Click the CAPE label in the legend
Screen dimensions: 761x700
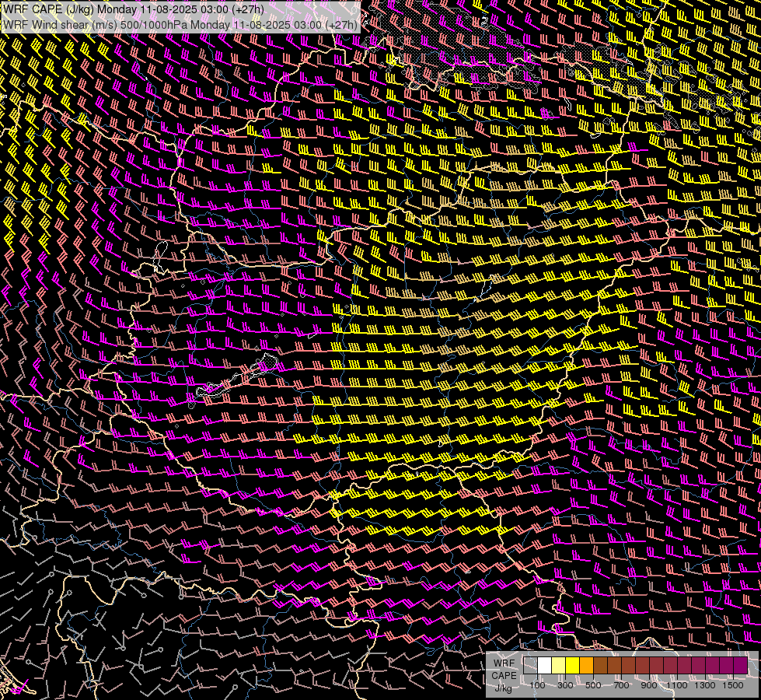pyautogui.click(x=504, y=676)
